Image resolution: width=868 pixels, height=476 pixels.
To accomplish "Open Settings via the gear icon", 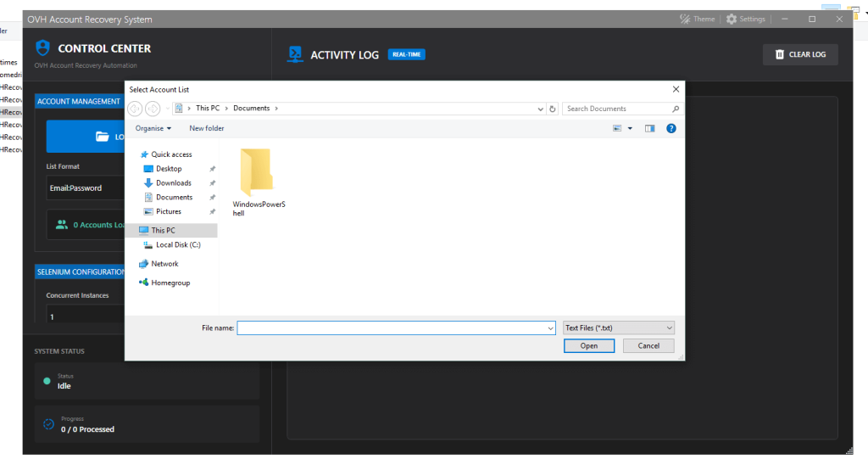I will pos(732,20).
